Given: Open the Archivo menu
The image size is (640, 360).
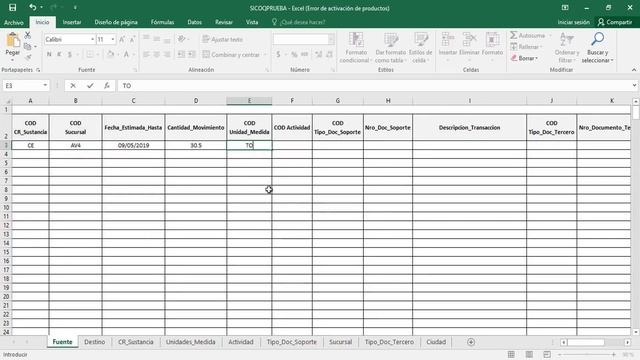Looking at the screenshot, I should [x=13, y=22].
